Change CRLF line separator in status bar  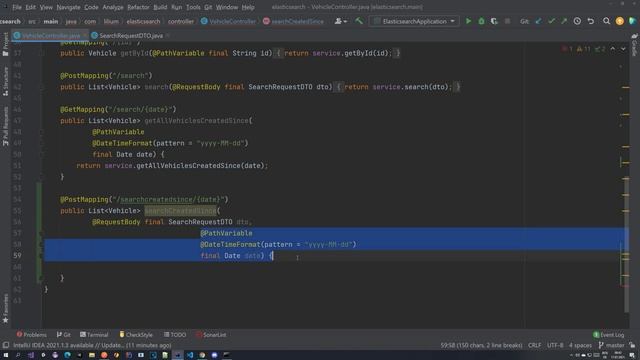pyautogui.click(x=534, y=345)
